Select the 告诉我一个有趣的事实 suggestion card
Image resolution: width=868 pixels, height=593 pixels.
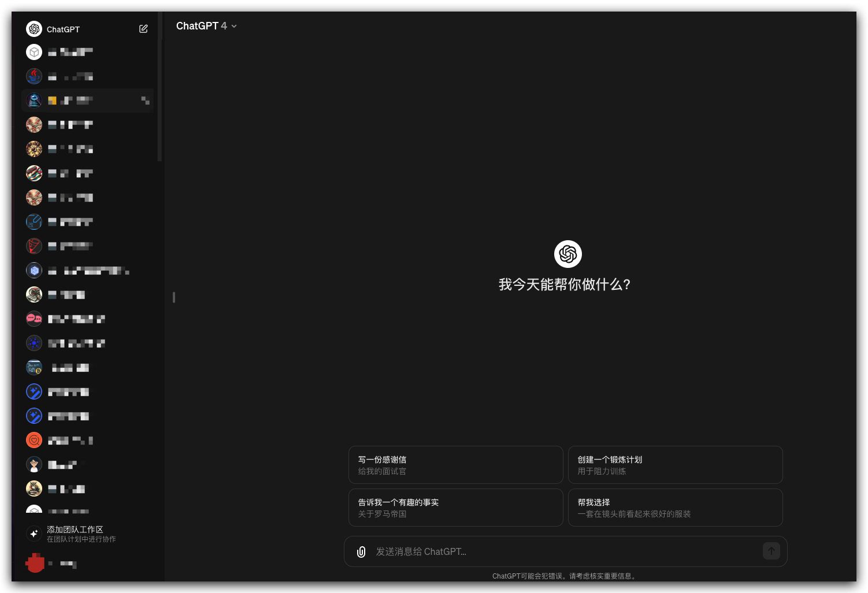(456, 508)
